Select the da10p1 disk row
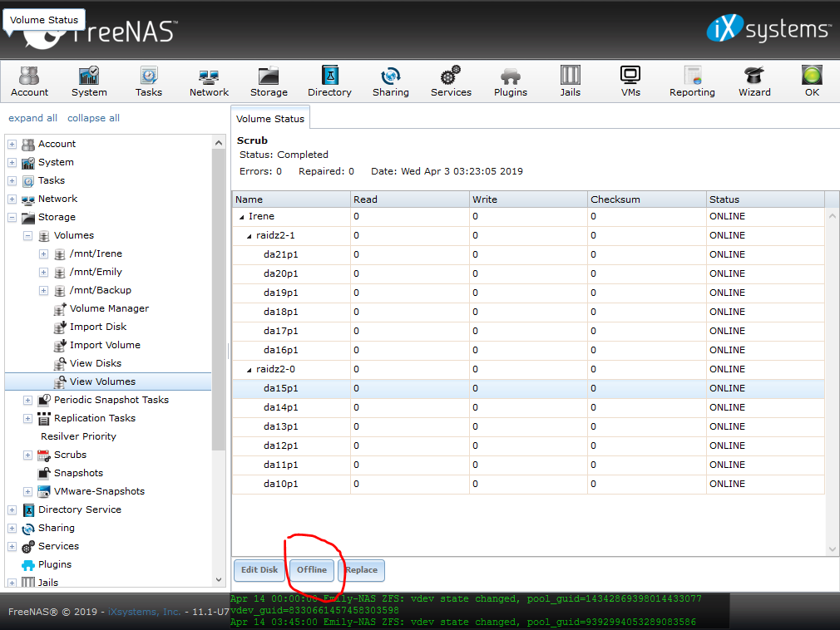Image resolution: width=840 pixels, height=630 pixels. 527,484
